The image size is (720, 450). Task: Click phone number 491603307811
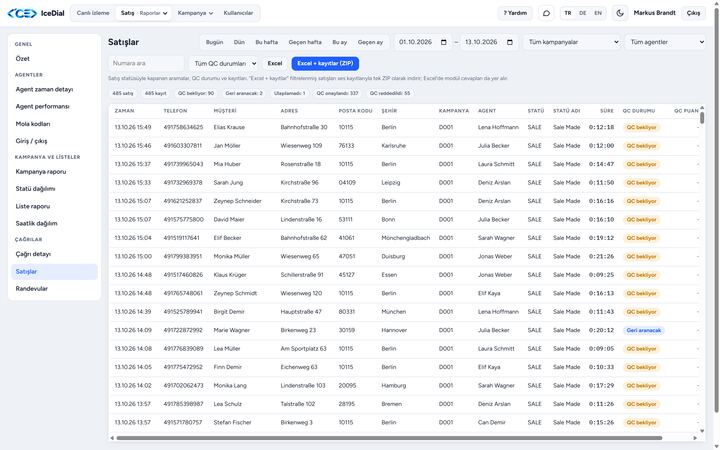[183, 146]
